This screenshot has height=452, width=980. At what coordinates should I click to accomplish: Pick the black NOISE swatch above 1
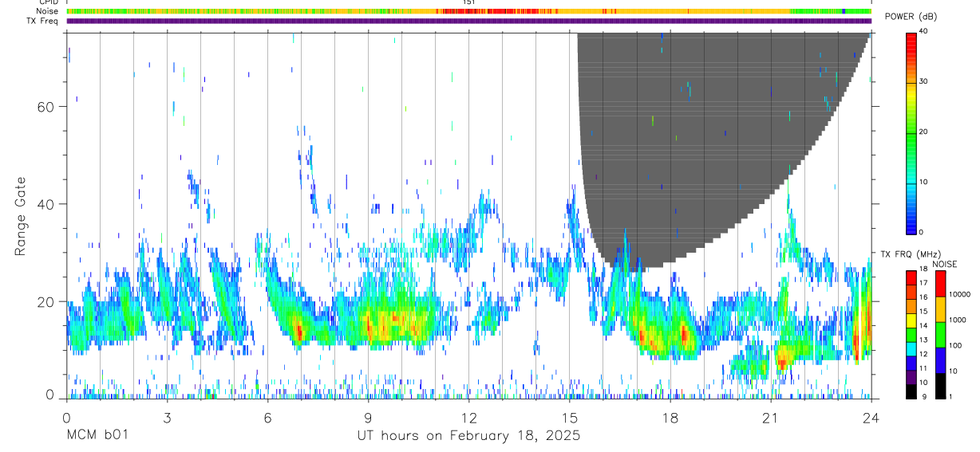click(x=941, y=386)
